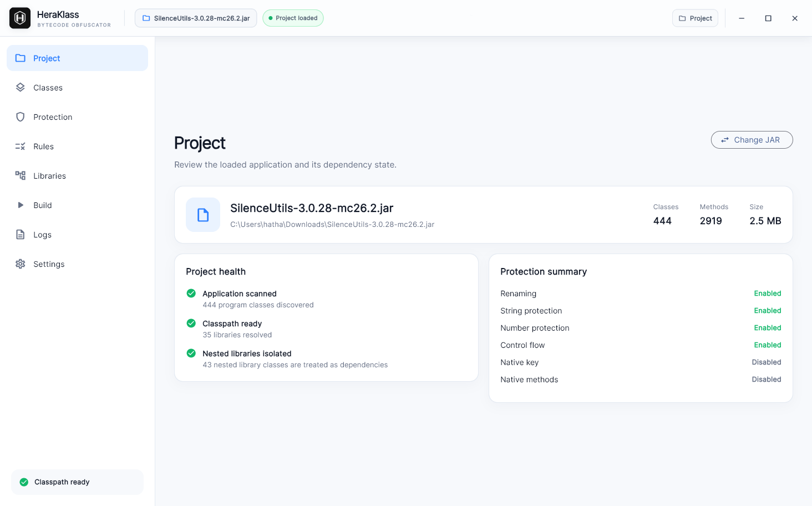Open the Project section in sidebar
812x506 pixels.
click(78, 58)
